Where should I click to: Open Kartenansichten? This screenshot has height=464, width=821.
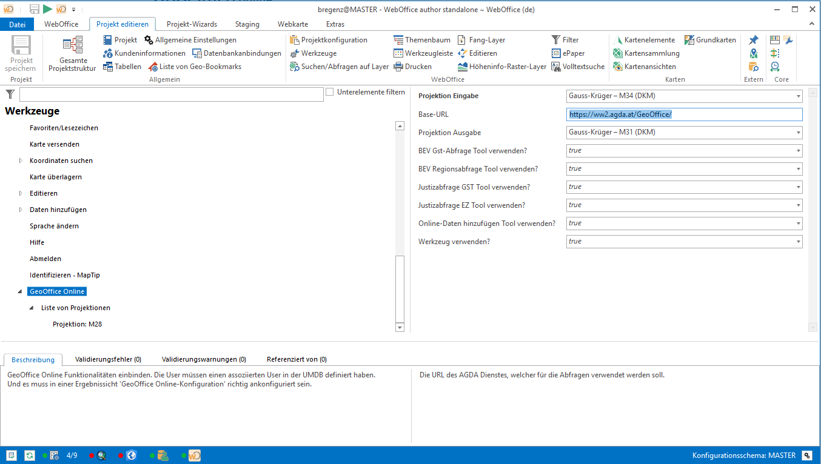(645, 67)
